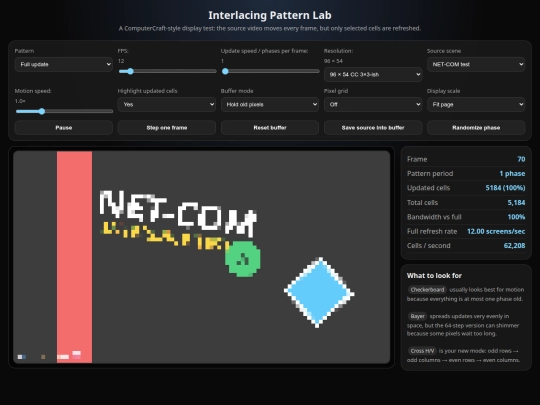Viewport: 540px width, 405px height.
Task: Click the Motion speed slider
Action: point(64,111)
